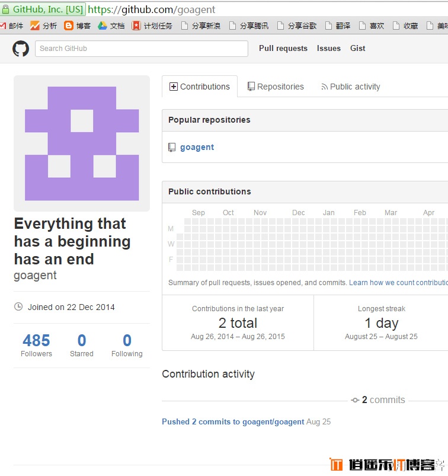Viewport: 448px width, 476px height.
Task: Focus the Search GitHub field
Action: (x=142, y=49)
